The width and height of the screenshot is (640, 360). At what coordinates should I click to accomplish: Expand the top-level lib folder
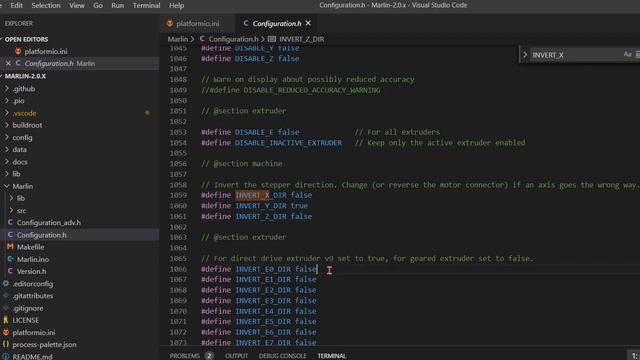tap(16, 174)
